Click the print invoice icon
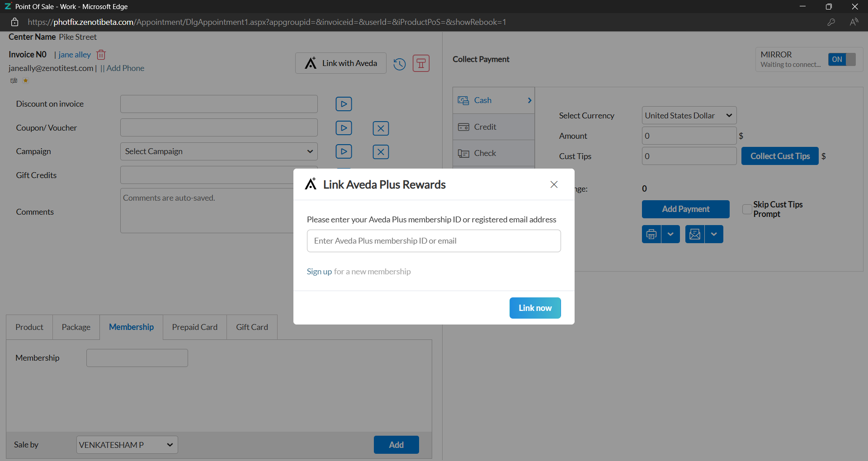The width and height of the screenshot is (868, 461). point(651,234)
